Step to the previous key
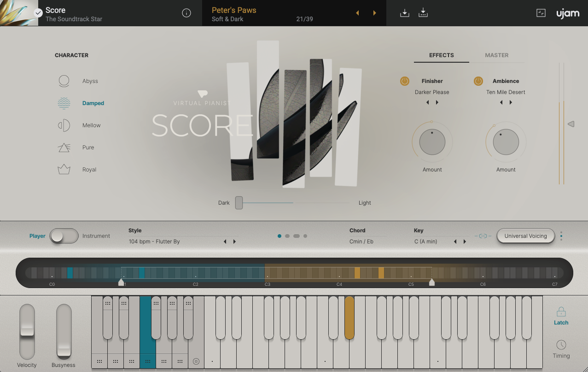The width and height of the screenshot is (588, 372). 455,242
